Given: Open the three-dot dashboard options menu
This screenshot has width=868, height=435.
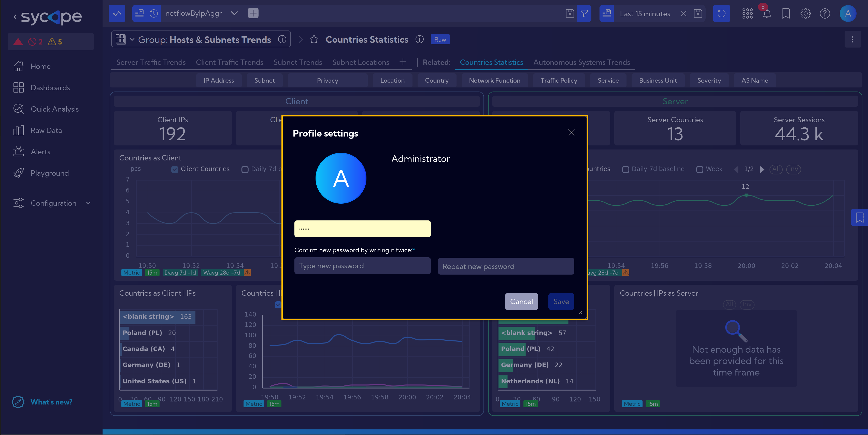Looking at the screenshot, I should [x=852, y=39].
